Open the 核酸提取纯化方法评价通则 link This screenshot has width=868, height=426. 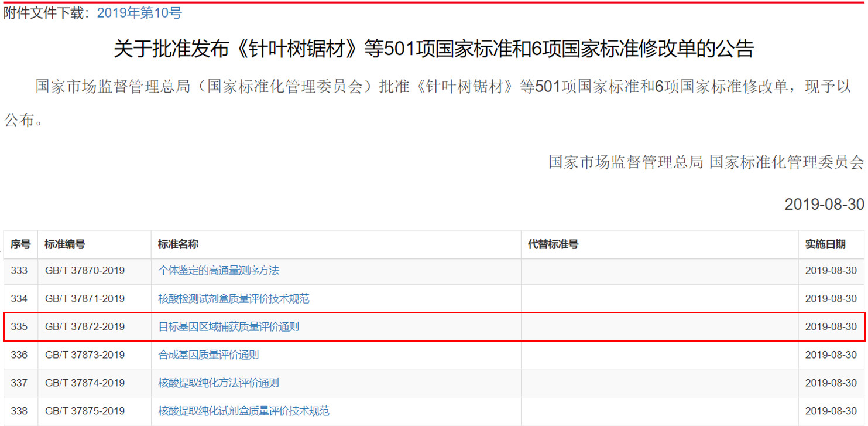(218, 383)
